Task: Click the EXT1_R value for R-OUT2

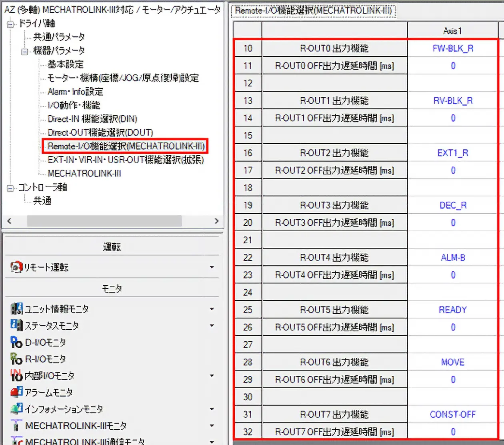Action: (x=453, y=153)
